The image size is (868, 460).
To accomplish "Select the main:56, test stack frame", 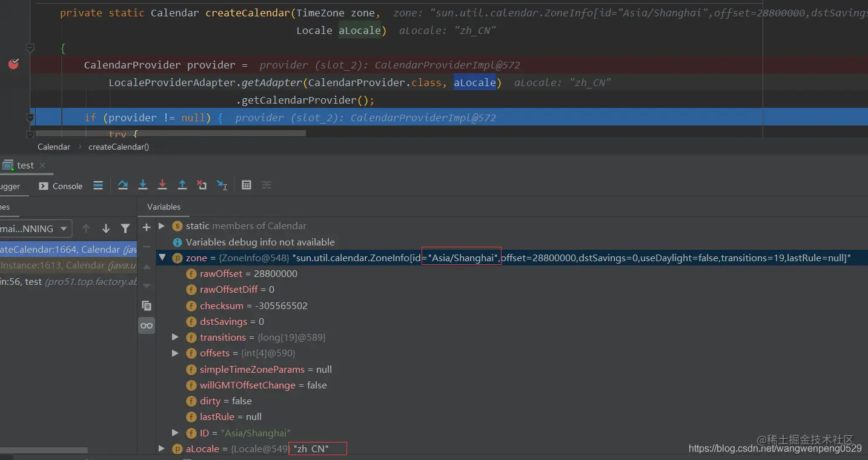I will (68, 281).
